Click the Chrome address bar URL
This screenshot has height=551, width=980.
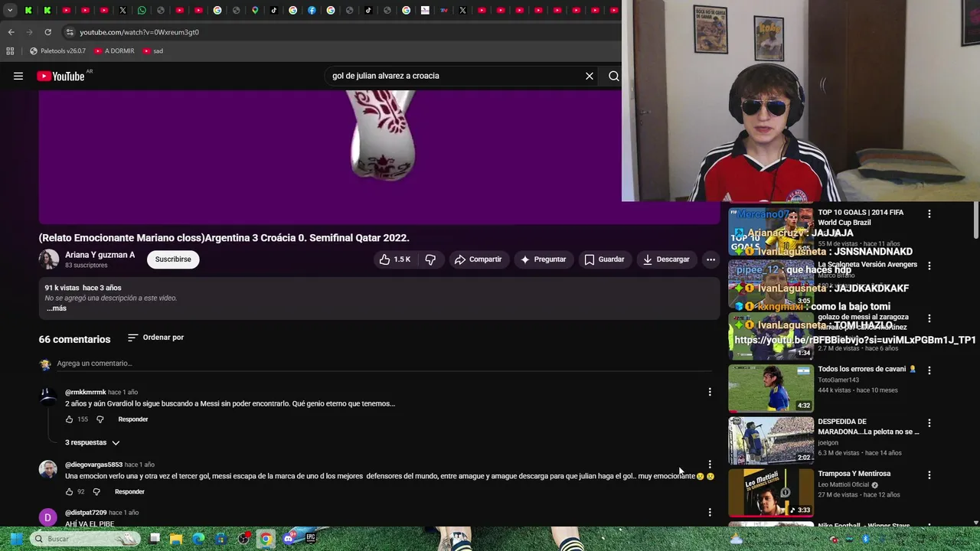coord(139,32)
